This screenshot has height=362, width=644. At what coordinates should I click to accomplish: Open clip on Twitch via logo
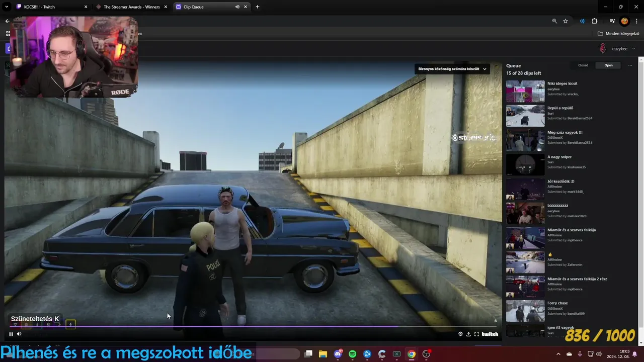[x=490, y=334]
